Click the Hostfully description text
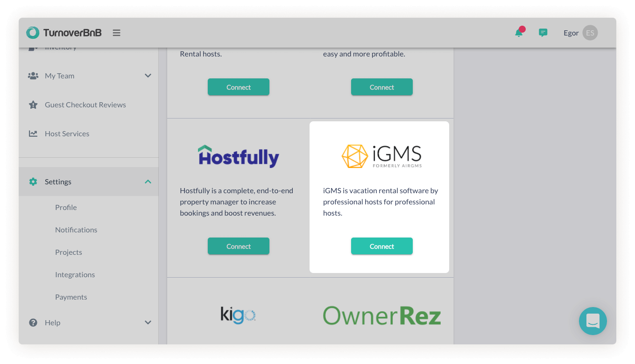 point(237,202)
